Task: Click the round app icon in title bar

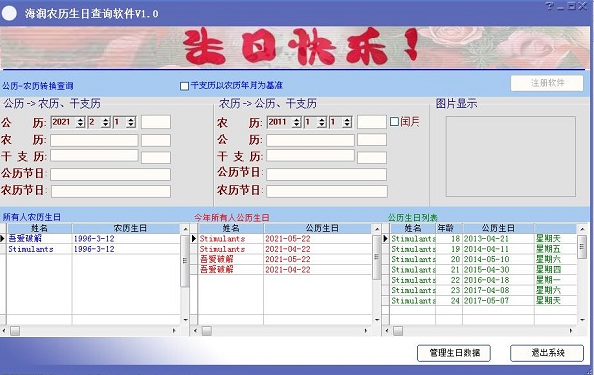Action: 9,13
